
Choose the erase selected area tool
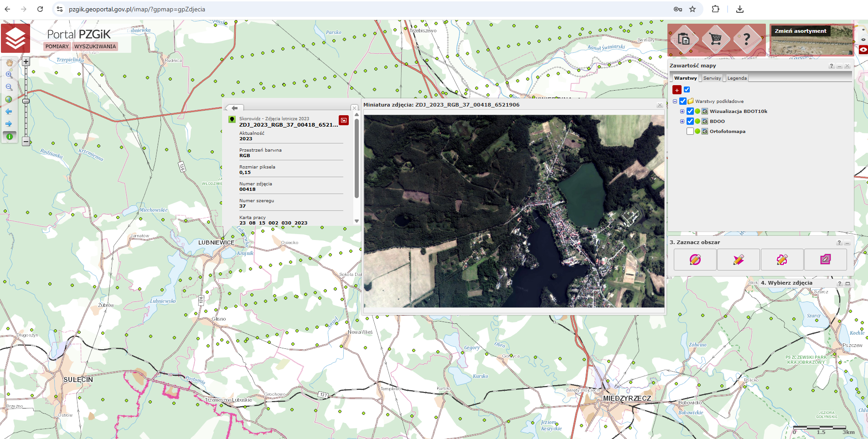pyautogui.click(x=825, y=260)
